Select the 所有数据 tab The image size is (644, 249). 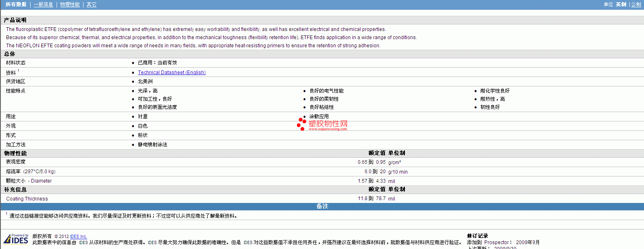(x=16, y=4)
